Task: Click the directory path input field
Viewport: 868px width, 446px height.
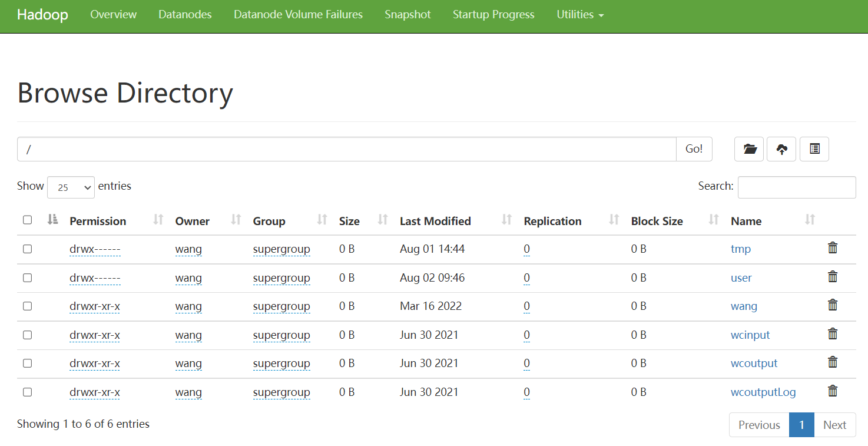Action: tap(346, 149)
